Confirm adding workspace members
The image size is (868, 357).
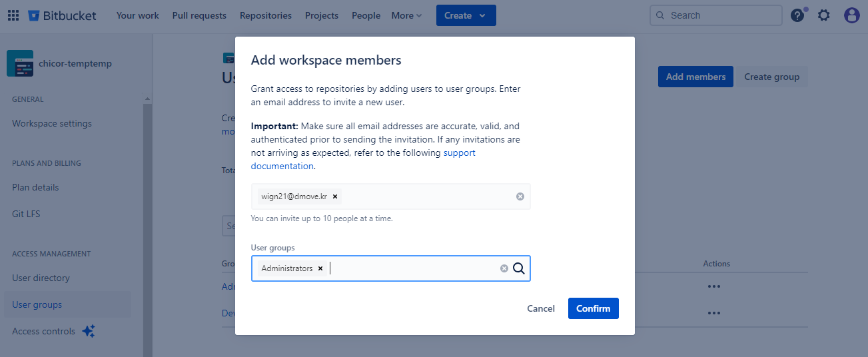pos(593,308)
